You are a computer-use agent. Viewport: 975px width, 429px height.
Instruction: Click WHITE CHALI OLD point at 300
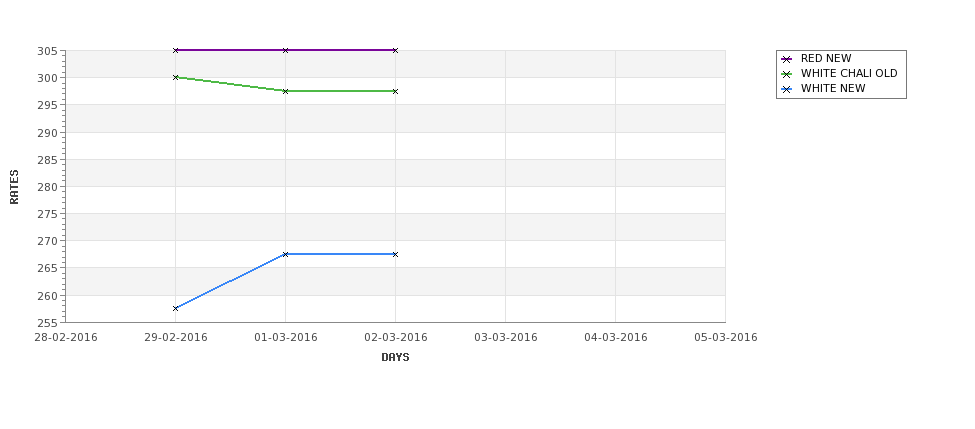tap(175, 78)
